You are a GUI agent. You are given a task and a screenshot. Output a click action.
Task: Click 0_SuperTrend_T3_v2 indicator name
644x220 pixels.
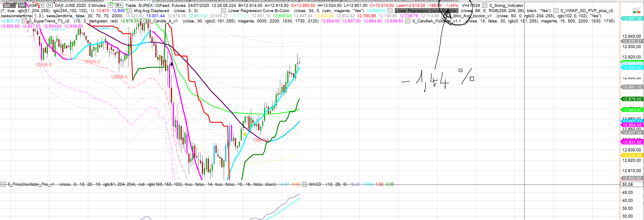49,21
